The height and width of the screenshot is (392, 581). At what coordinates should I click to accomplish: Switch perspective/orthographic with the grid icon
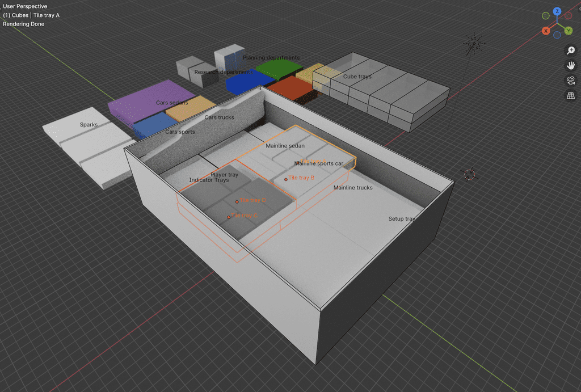pyautogui.click(x=571, y=96)
